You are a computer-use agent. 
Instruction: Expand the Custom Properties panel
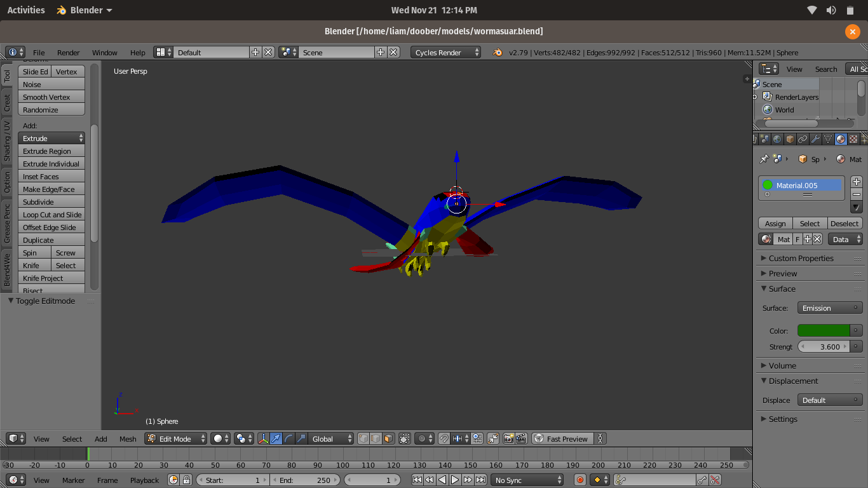pos(801,259)
